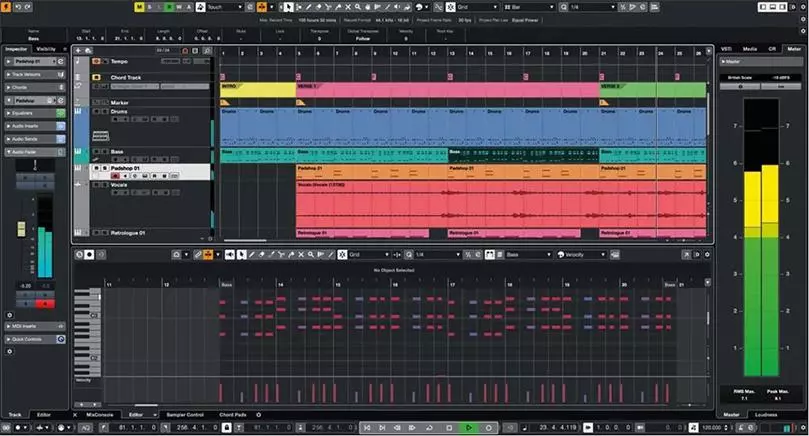809x436 pixels.
Task: Open the Grid snap type dropdown in top toolbar
Action: (477, 7)
